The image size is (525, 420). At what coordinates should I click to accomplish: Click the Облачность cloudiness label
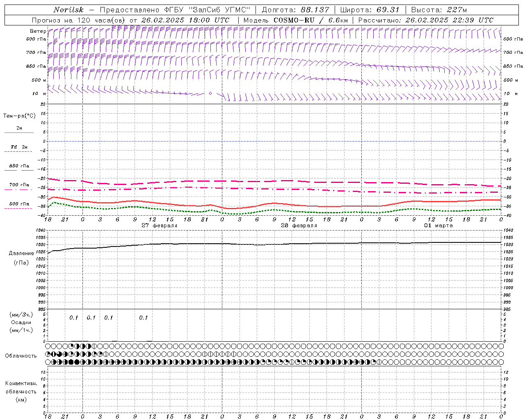tap(21, 356)
